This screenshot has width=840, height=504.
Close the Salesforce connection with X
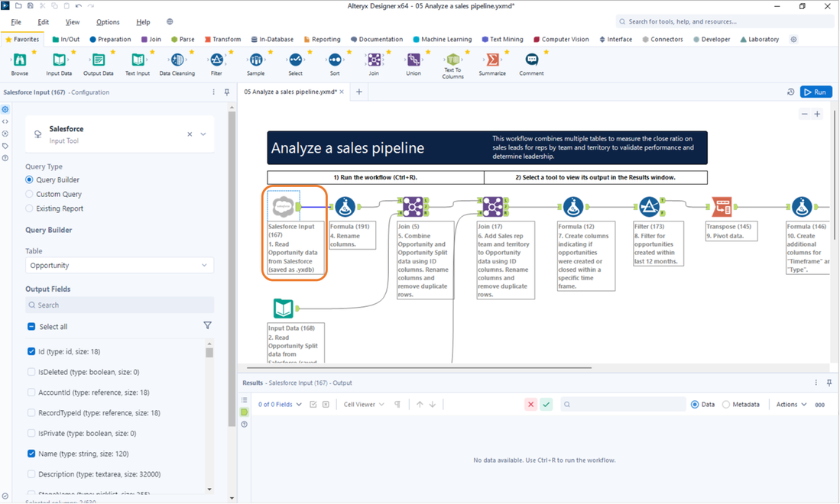pyautogui.click(x=190, y=134)
